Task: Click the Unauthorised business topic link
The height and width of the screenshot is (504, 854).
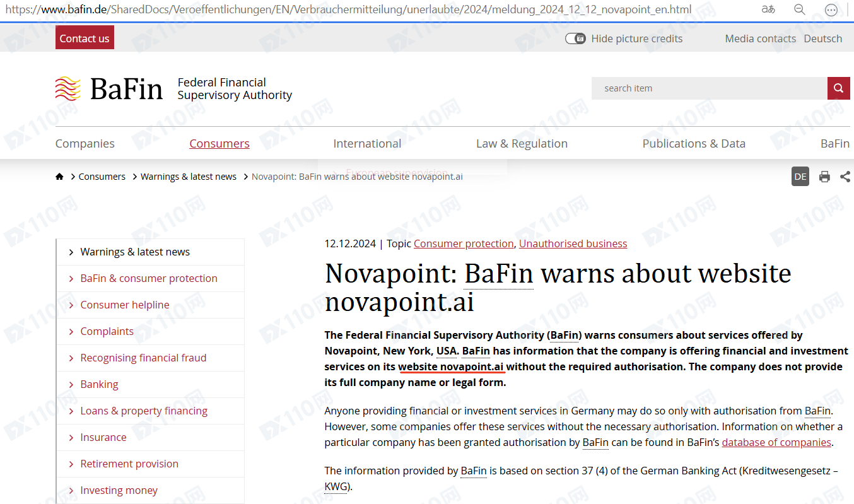Action: 573,243
